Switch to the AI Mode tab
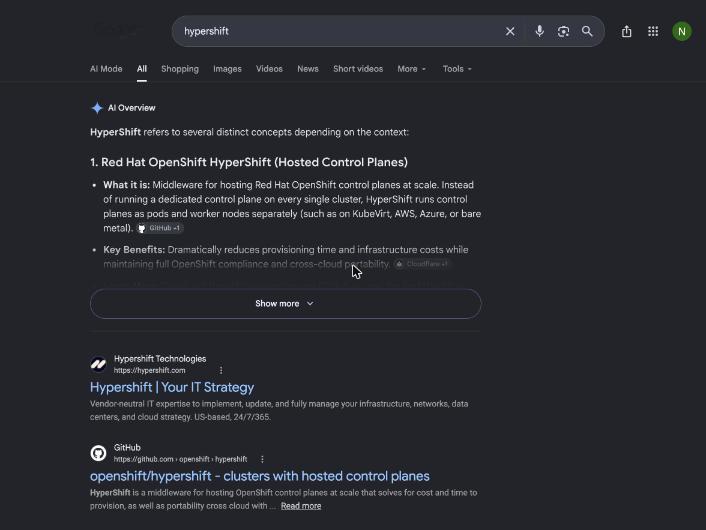This screenshot has width=706, height=530. [106, 69]
